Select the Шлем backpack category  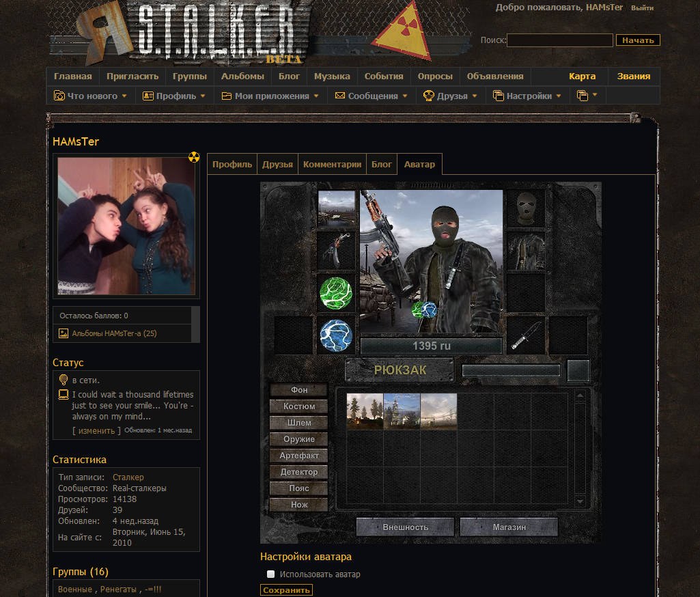(x=299, y=422)
